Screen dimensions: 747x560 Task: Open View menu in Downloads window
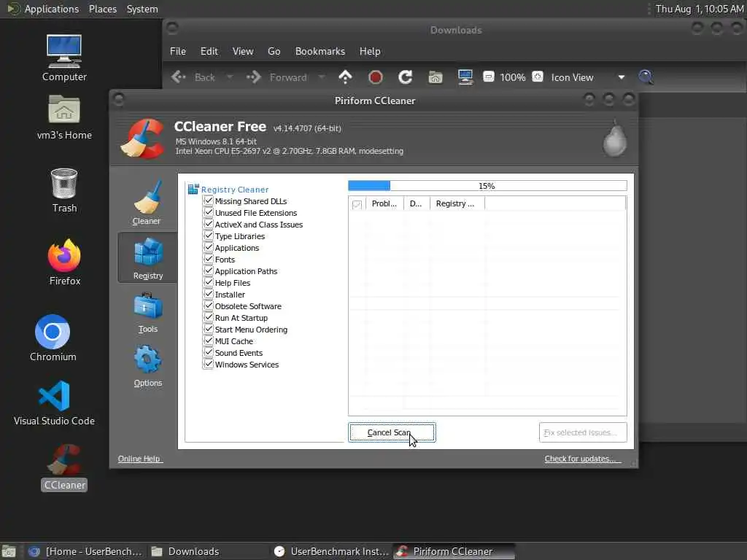click(243, 52)
